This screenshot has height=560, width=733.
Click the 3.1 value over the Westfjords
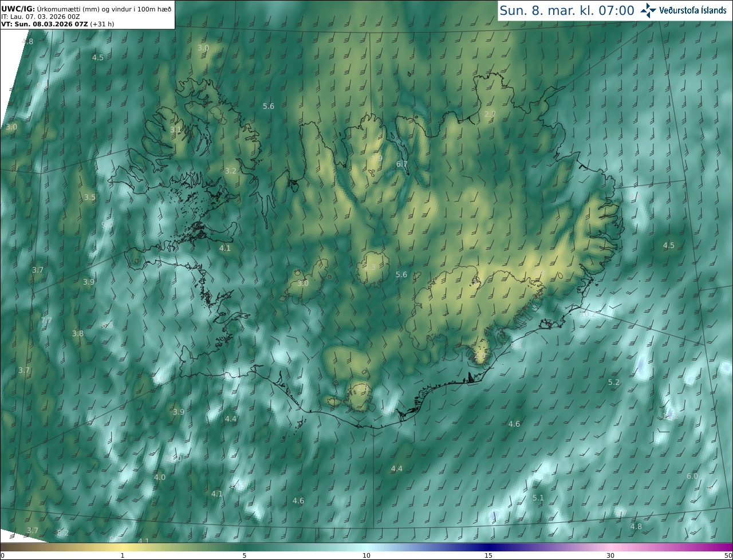coord(175,130)
